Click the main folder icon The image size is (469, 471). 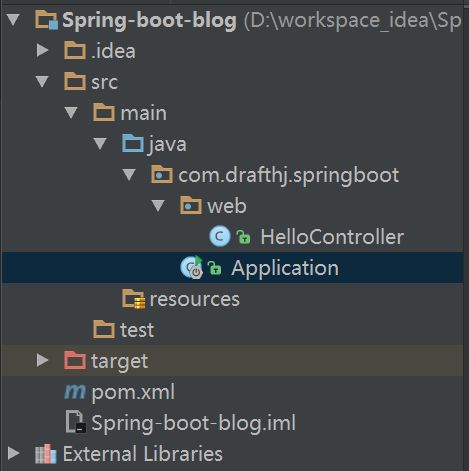(x=104, y=112)
